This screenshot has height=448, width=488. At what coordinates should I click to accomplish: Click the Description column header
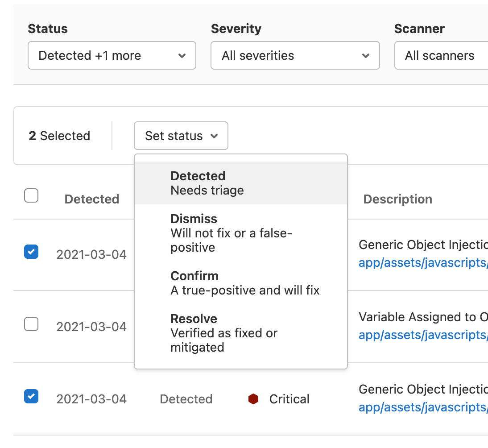[397, 199]
